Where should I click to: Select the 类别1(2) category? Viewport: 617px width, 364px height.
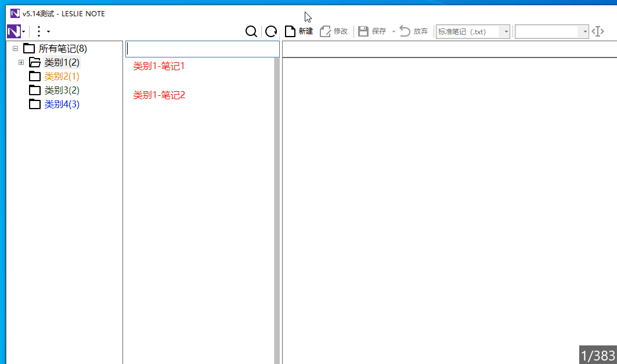click(x=62, y=62)
